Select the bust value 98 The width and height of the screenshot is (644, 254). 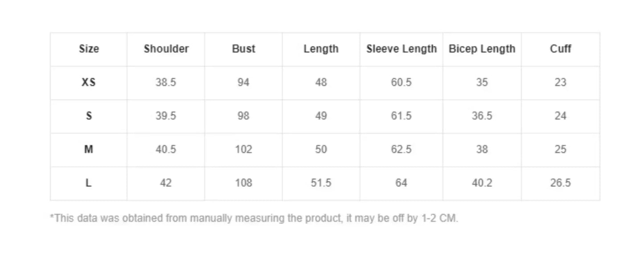(x=243, y=116)
